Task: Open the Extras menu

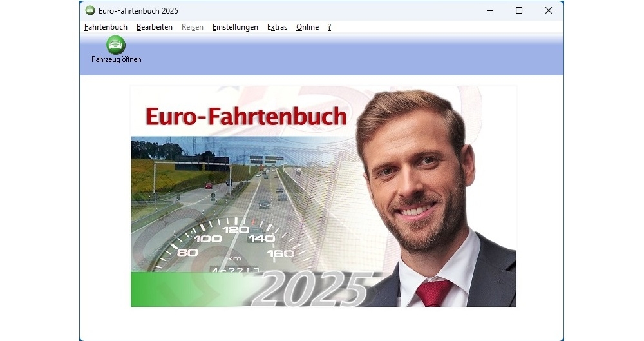Action: tap(277, 27)
